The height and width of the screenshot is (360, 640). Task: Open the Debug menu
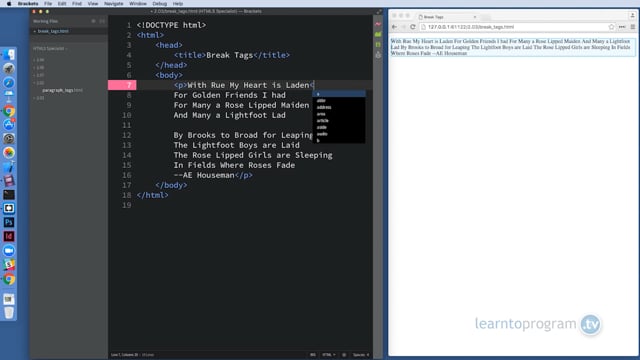[x=159, y=4]
